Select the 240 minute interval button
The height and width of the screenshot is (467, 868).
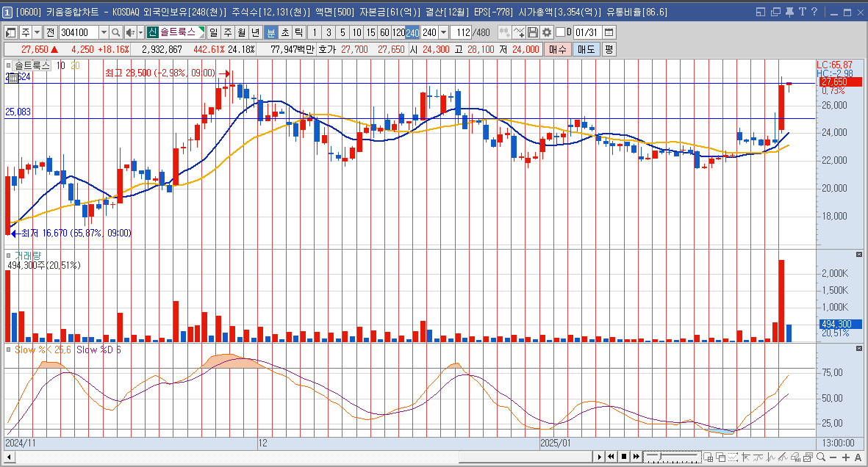412,32
